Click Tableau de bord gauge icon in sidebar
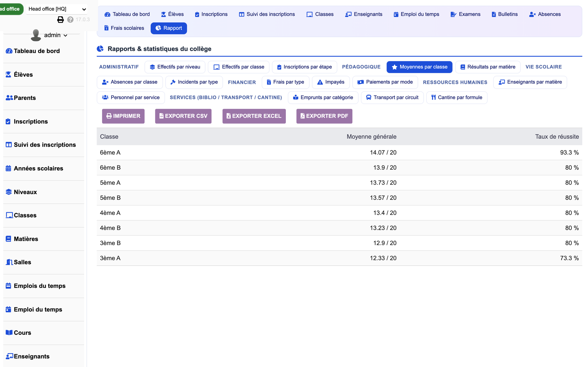The width and height of the screenshot is (588, 367). point(9,51)
